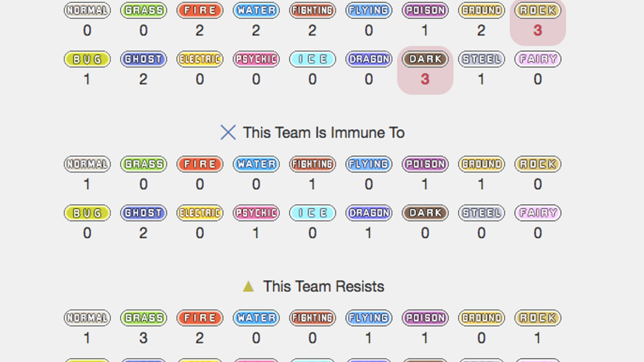This screenshot has height=362, width=644.
Task: Click the Water badge in Immune section
Action: [256, 164]
